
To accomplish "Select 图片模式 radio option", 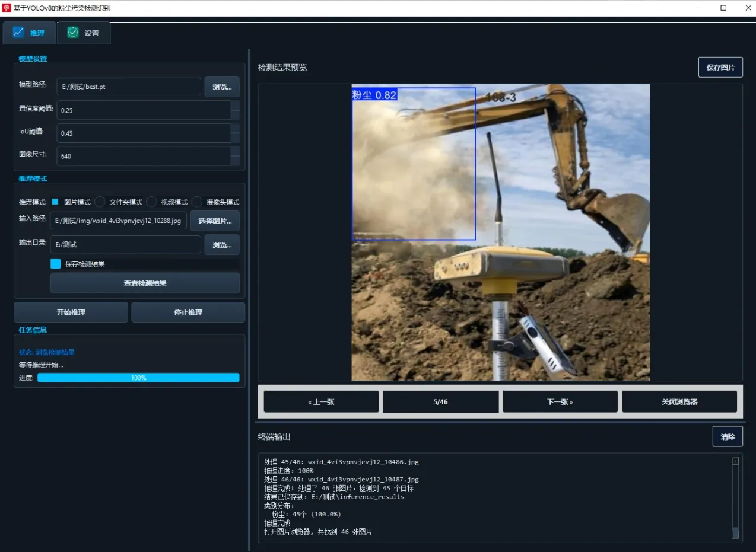I will 55,202.
